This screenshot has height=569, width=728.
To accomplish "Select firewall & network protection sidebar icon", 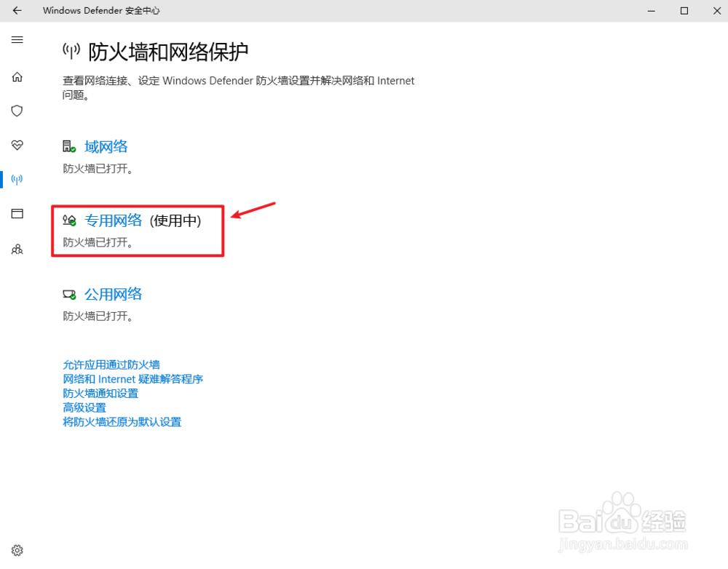I will (x=17, y=179).
